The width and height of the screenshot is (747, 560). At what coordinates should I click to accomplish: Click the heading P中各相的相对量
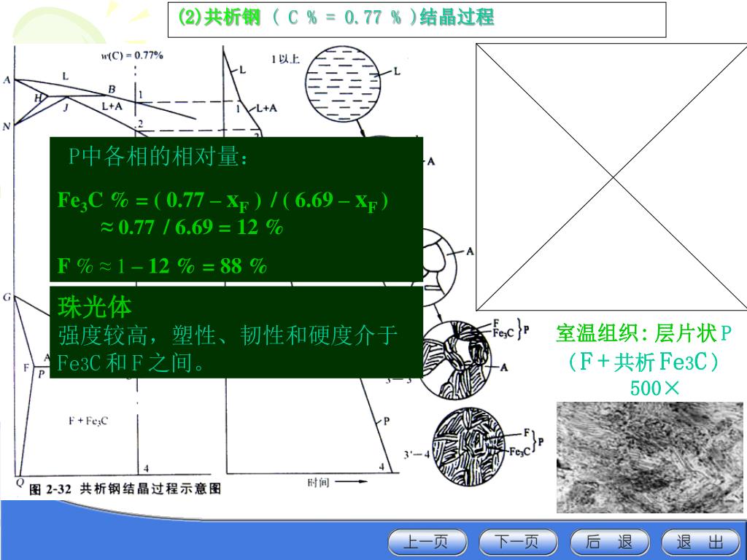click(158, 157)
